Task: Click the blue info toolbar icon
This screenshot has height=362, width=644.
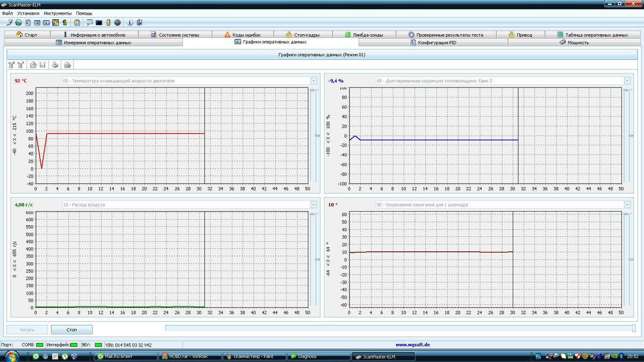Action: (x=130, y=23)
